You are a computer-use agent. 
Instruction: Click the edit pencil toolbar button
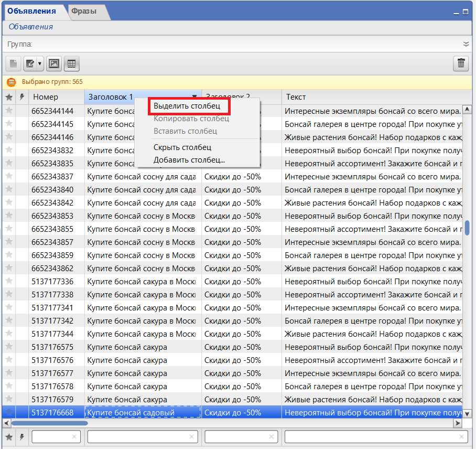tap(30, 64)
